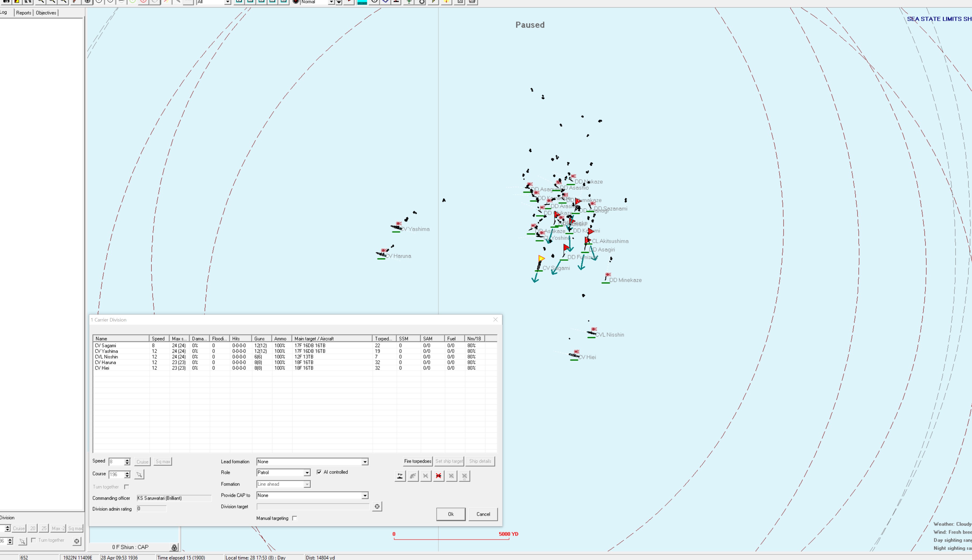Select the CV Haruna row in the table

pos(294,362)
